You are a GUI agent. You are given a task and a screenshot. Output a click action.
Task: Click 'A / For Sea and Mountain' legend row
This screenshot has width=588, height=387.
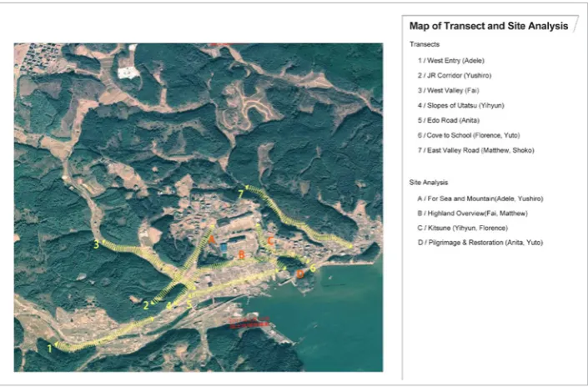tap(480, 199)
